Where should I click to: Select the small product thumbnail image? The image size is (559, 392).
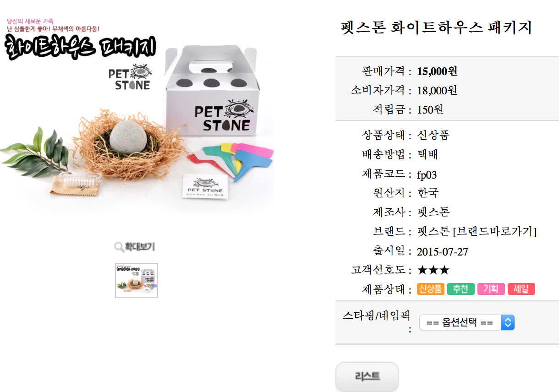tap(137, 280)
